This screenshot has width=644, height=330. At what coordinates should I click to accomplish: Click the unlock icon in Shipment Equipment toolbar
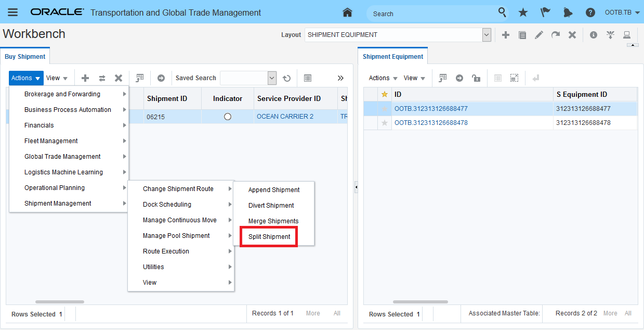476,78
